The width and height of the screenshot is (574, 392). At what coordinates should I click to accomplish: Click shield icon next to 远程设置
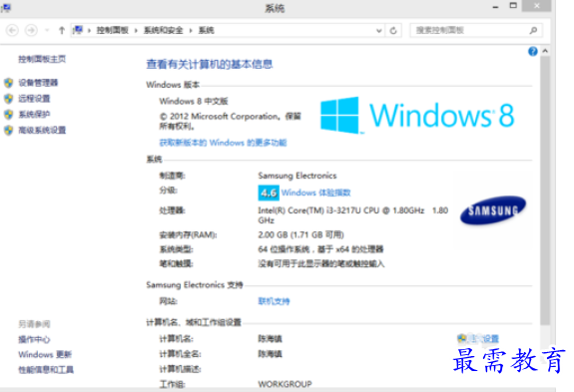pyautogui.click(x=9, y=99)
